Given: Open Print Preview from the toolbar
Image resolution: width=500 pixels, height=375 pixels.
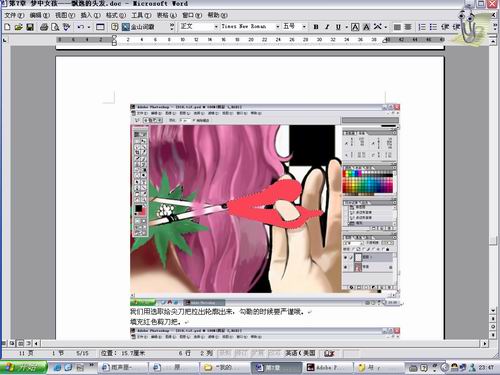Looking at the screenshot, I should click(x=55, y=27).
